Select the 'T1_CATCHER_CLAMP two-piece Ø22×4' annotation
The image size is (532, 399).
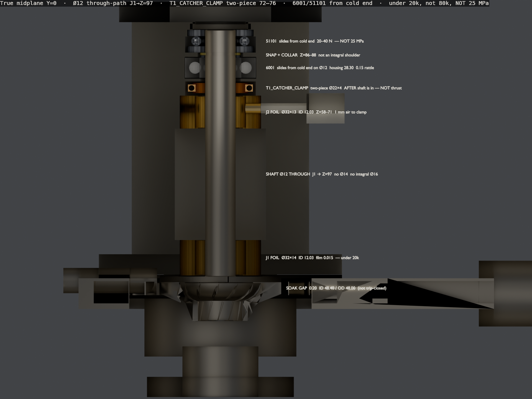334,88
